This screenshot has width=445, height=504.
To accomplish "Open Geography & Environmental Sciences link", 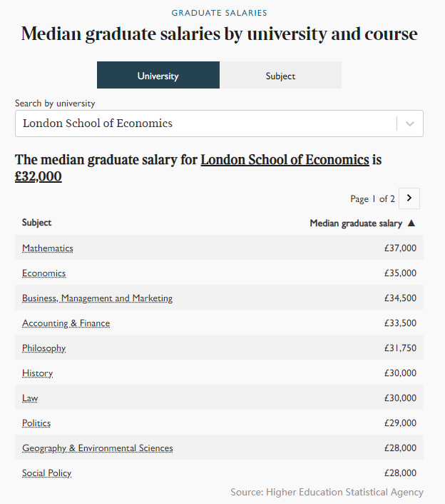I will [98, 448].
